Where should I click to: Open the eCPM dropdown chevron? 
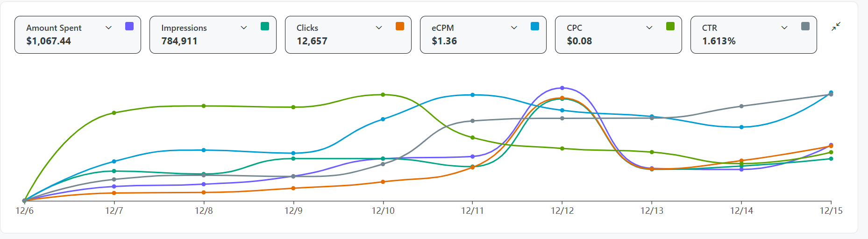pyautogui.click(x=514, y=28)
